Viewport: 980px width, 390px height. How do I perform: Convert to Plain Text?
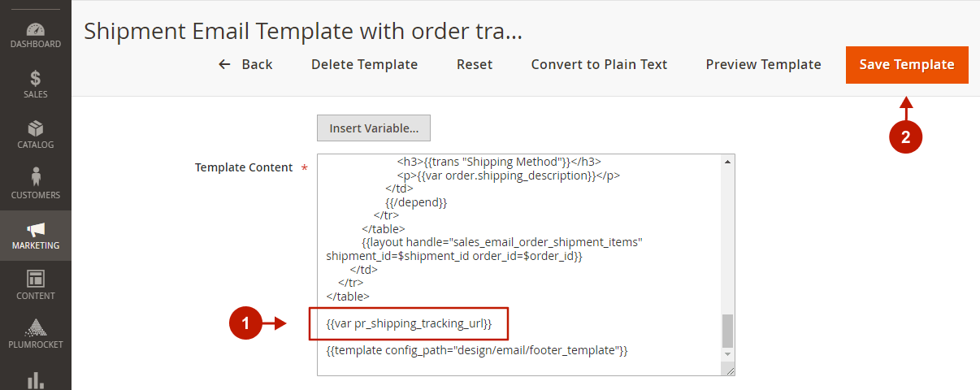[x=599, y=64]
